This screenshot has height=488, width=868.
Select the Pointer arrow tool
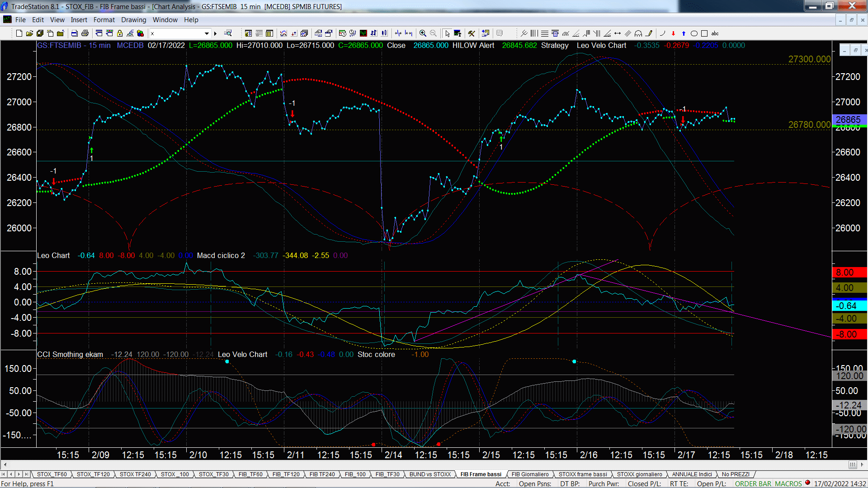pos(447,33)
